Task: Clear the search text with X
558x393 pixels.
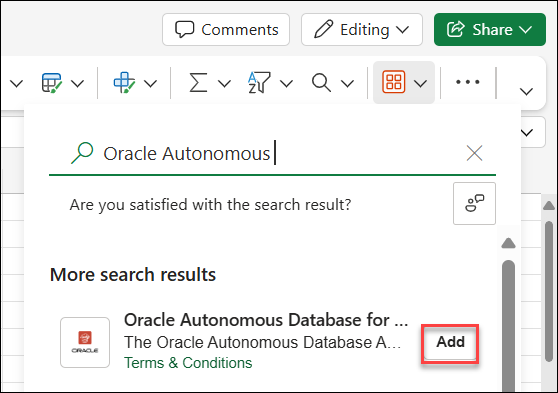Action: (474, 153)
